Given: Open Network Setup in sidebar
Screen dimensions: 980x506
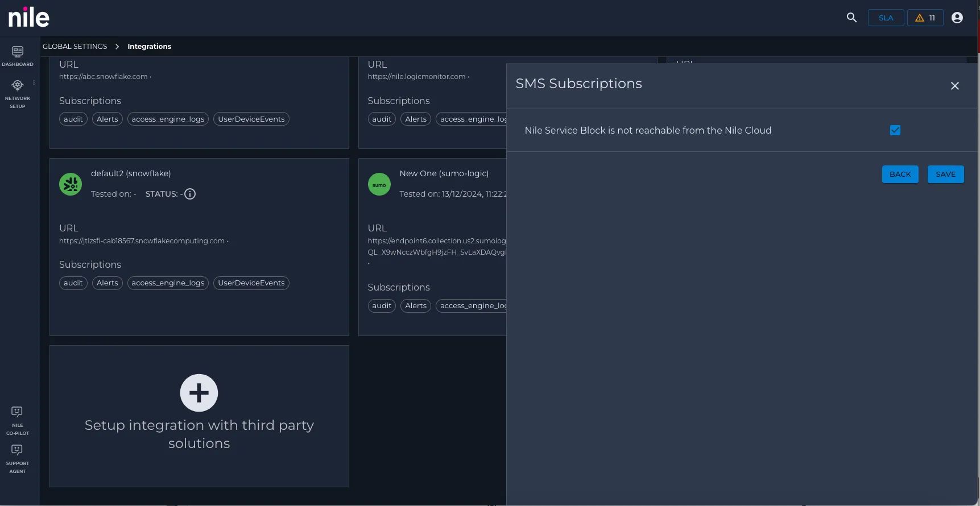Looking at the screenshot, I should (18, 94).
